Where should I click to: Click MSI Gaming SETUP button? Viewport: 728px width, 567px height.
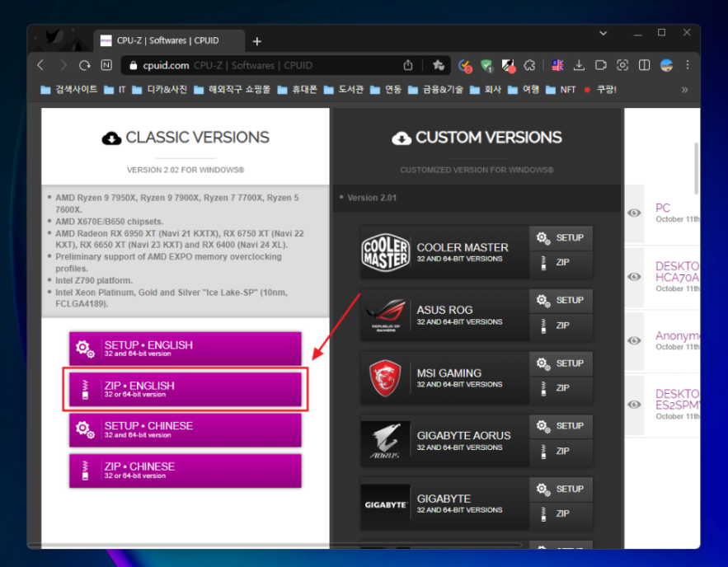click(561, 363)
